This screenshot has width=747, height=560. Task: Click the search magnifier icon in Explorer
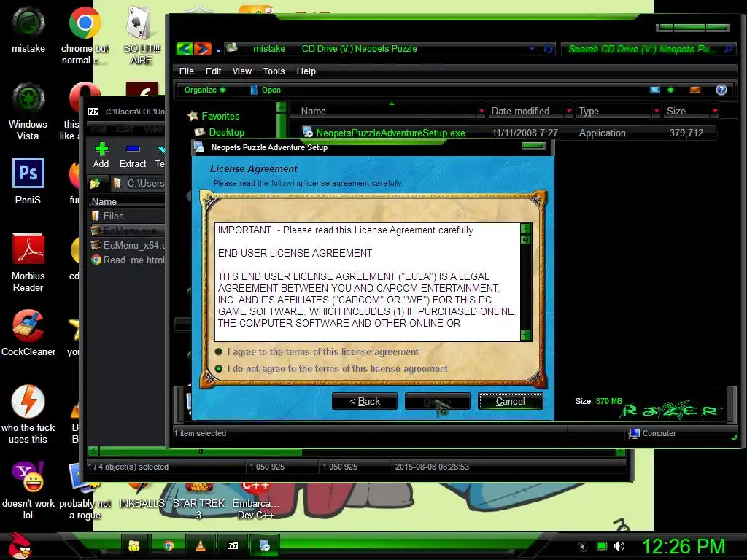(728, 49)
